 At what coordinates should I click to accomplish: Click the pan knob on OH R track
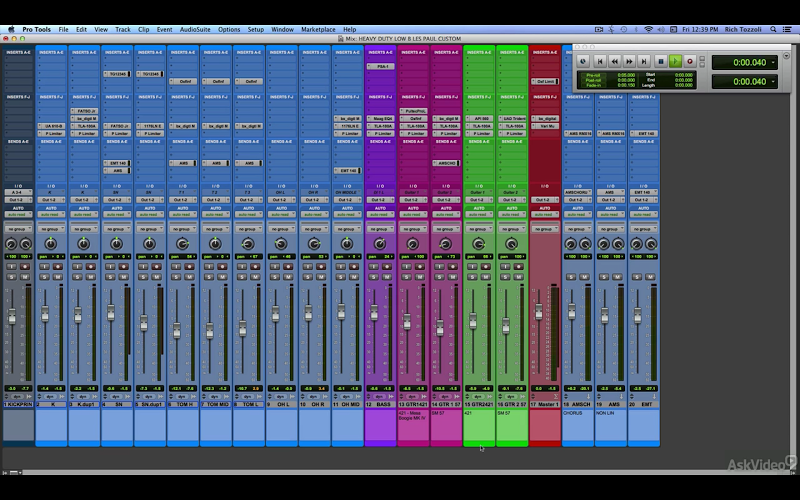(x=314, y=244)
